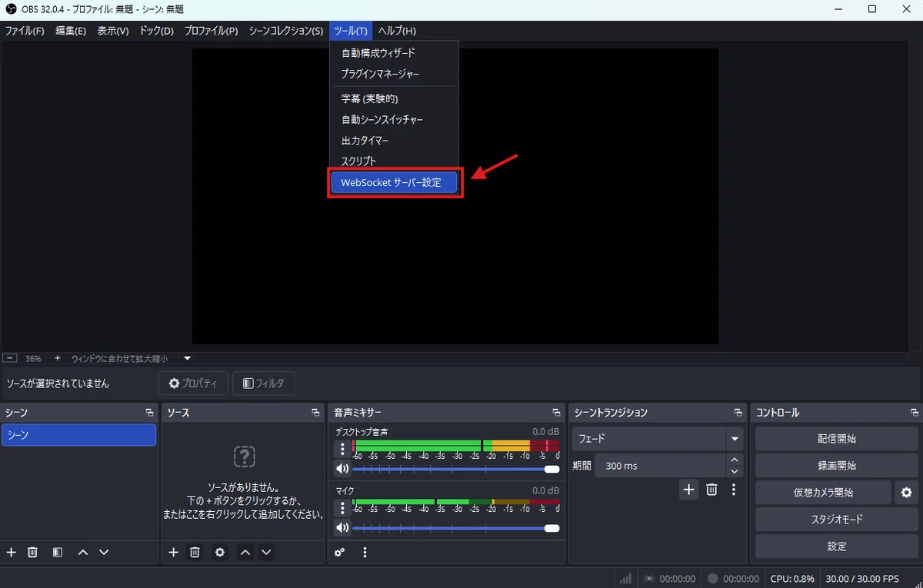Open マイク three-dot options
This screenshot has height=588, width=923.
(342, 507)
